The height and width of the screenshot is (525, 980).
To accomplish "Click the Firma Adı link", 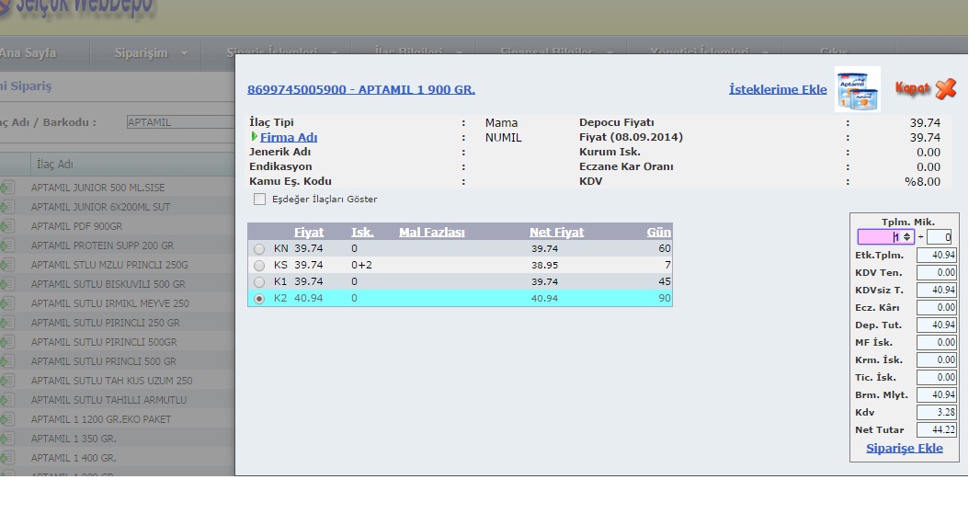I will tap(289, 137).
